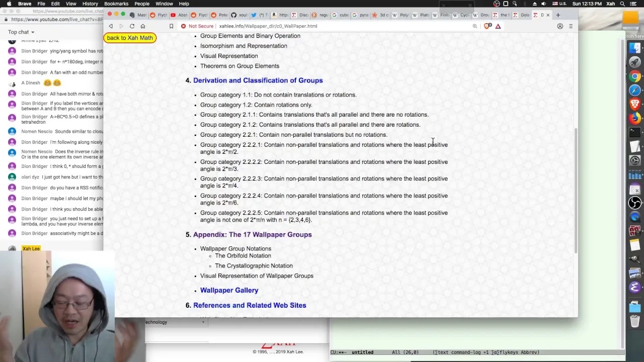The image size is (644, 362).
Task: Open the Brave Rewards triangle icon
Action: 498,26
